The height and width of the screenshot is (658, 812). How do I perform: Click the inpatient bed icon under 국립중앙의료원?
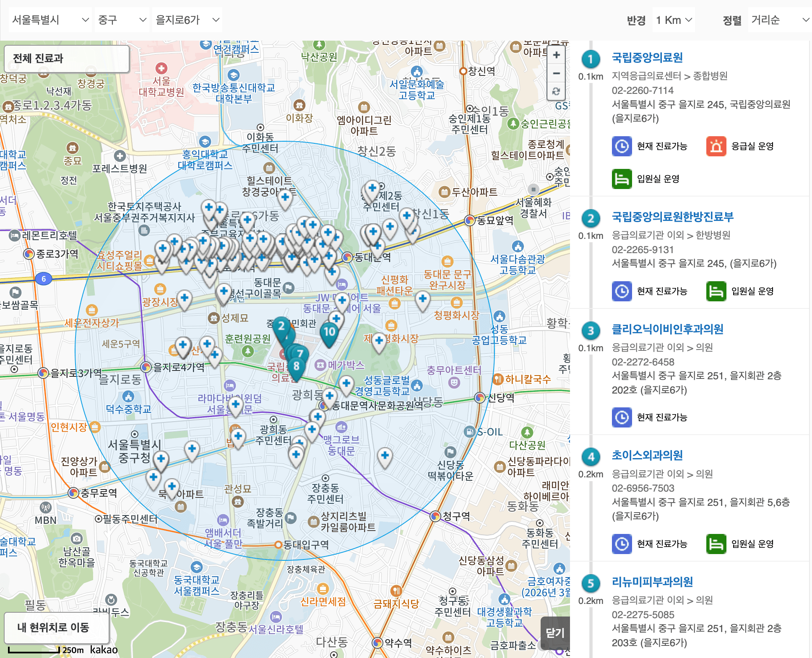[622, 179]
